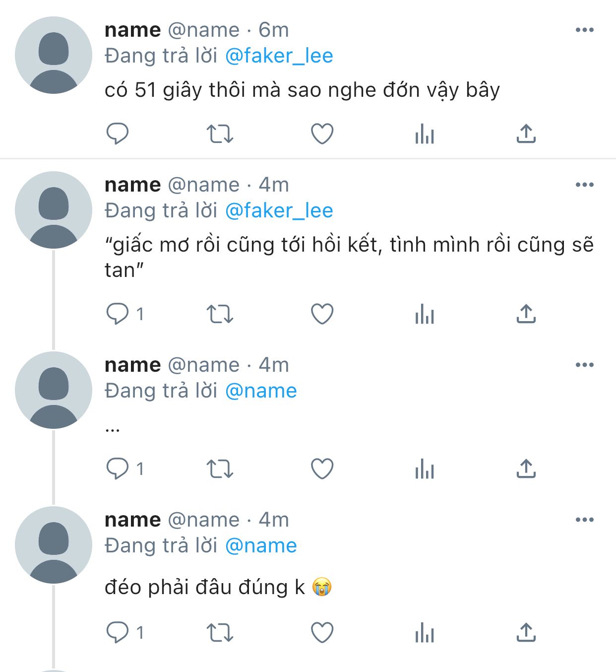Open @faker_lee link in "giấc mơ" tweet

point(279,210)
